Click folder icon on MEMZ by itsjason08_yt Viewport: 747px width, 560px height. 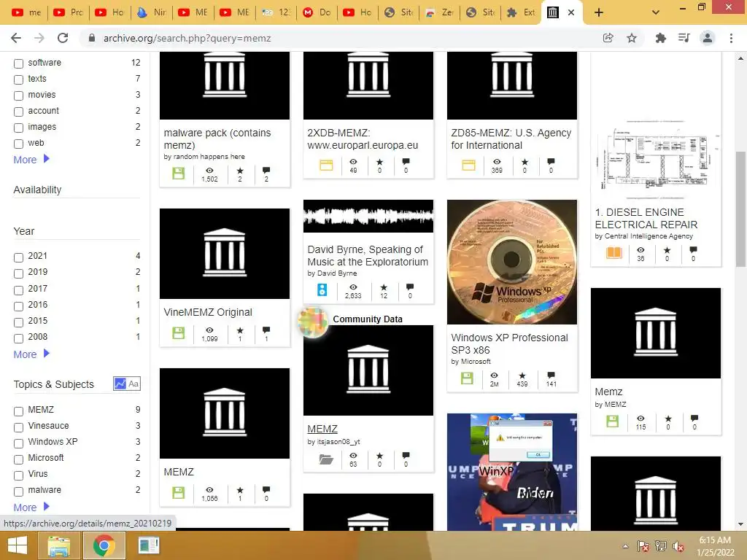(326, 459)
